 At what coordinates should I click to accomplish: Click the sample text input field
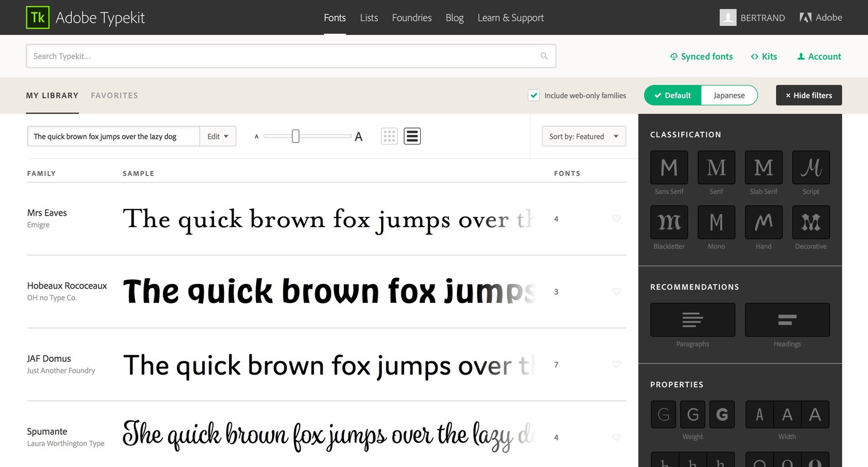click(114, 137)
